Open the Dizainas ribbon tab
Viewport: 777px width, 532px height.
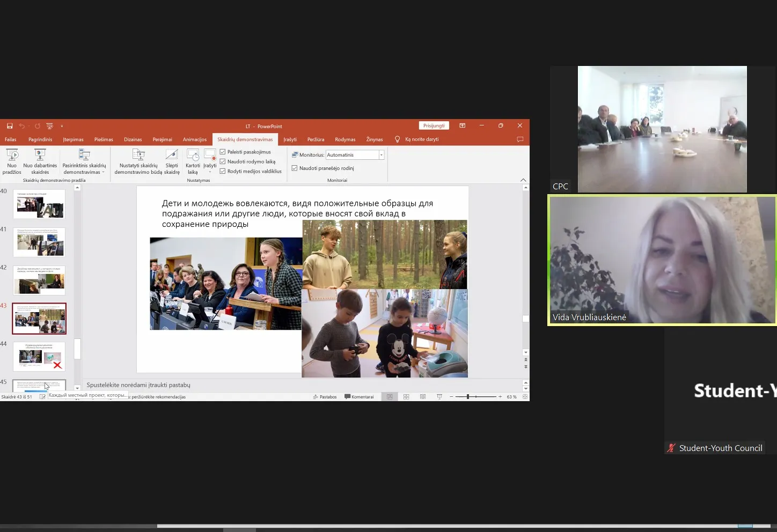click(x=133, y=139)
